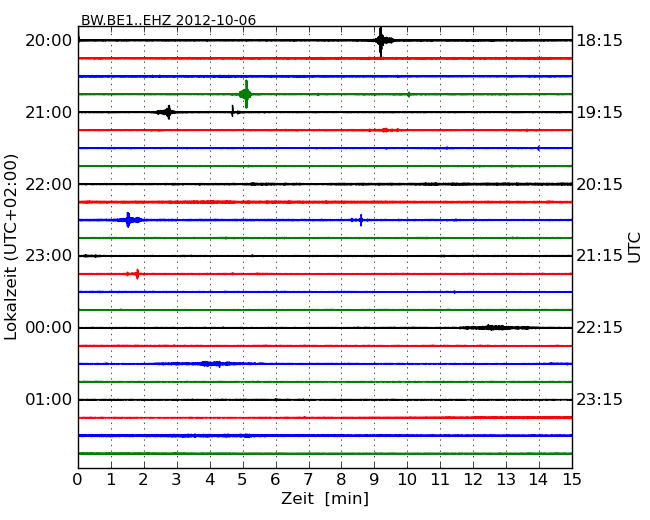Viewport: 650px width, 520px height.
Task: Click the 22:15 UTC label
Action: click(x=599, y=328)
